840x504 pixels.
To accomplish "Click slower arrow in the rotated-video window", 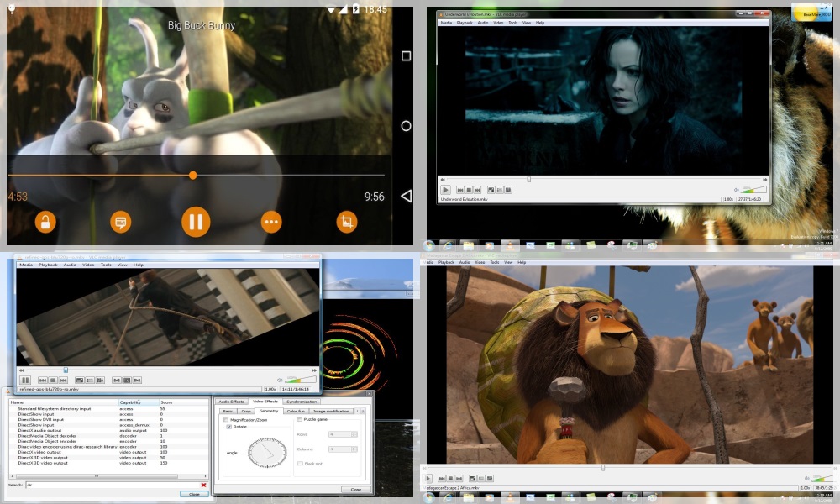I will click(x=22, y=370).
